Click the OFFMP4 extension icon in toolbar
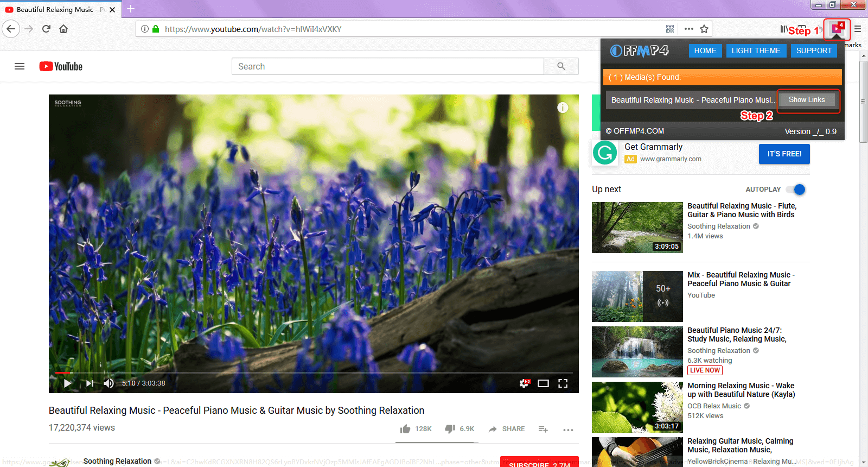The width and height of the screenshot is (868, 467). (x=836, y=29)
